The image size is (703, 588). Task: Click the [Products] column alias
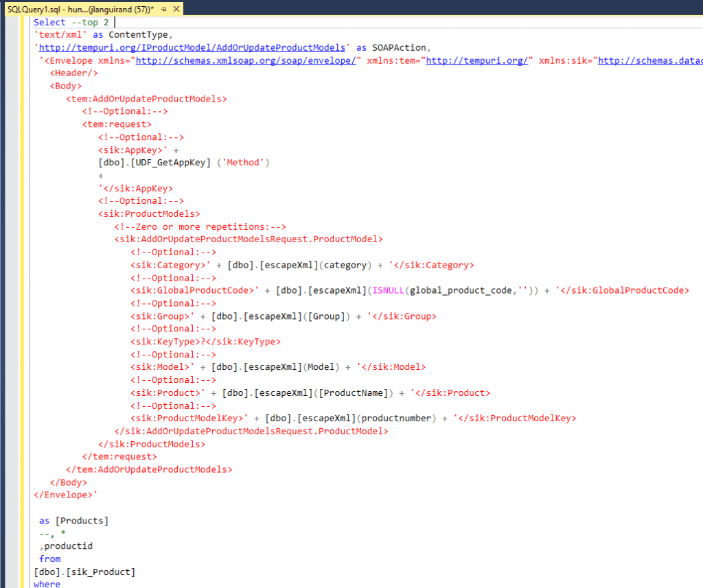tap(82, 521)
